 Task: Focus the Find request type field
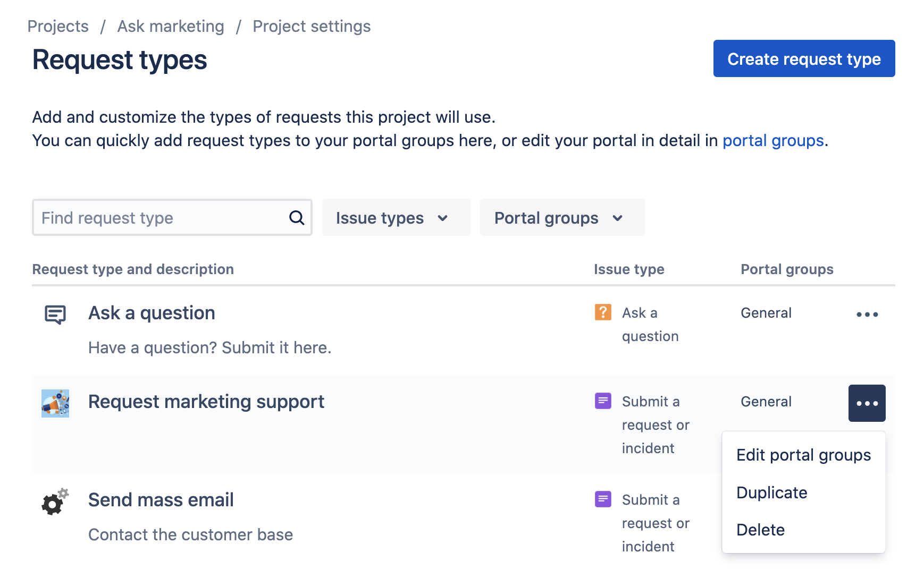(172, 217)
